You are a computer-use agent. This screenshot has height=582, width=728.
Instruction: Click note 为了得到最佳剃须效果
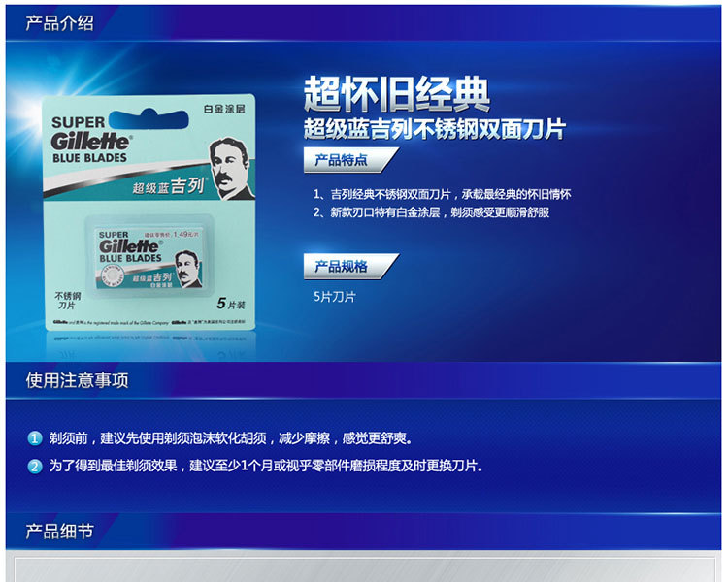(266, 466)
